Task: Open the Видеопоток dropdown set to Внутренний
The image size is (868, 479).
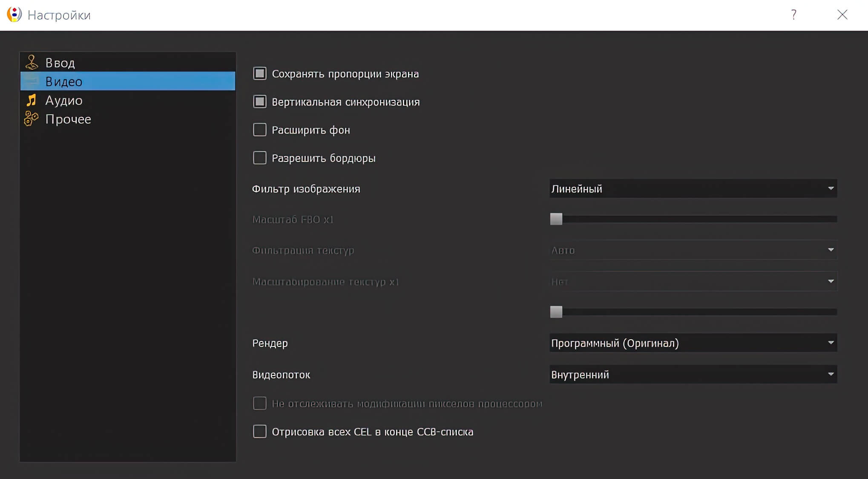Action: [x=693, y=375]
